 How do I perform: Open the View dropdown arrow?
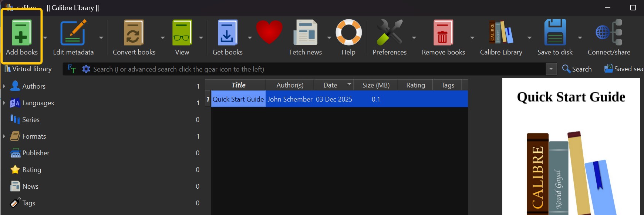click(201, 37)
